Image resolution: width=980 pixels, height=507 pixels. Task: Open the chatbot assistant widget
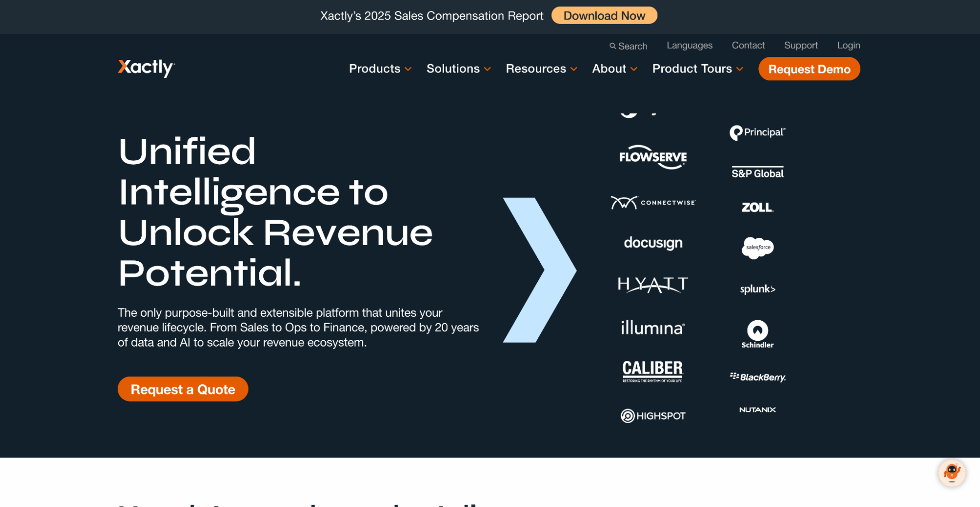point(952,472)
